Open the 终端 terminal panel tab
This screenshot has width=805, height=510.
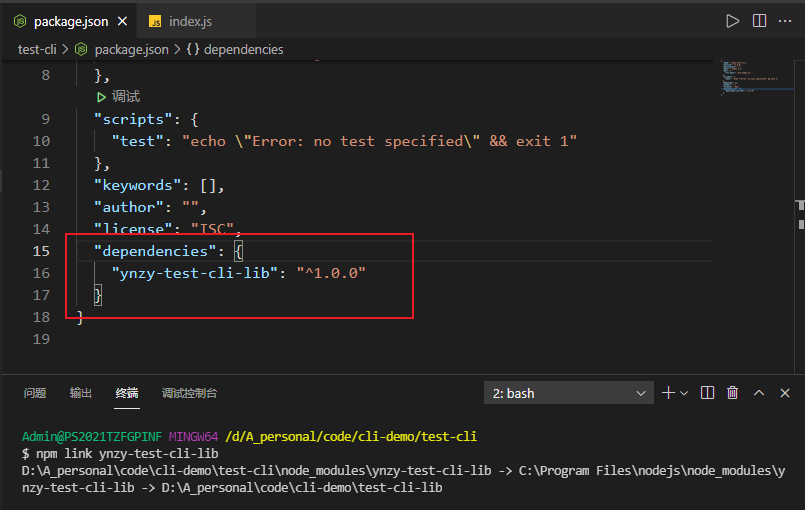pos(127,393)
